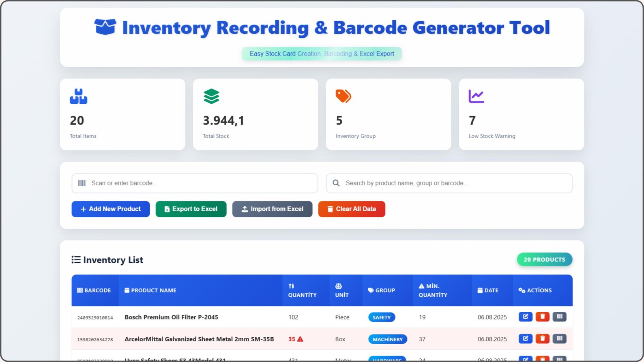Click the Barcode column header
The width and height of the screenshot is (644, 362).
click(94, 290)
